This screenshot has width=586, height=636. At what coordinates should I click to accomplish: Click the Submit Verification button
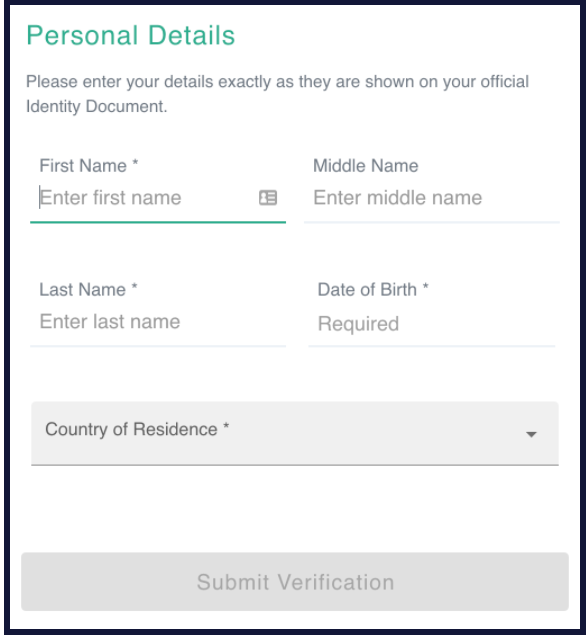295,582
